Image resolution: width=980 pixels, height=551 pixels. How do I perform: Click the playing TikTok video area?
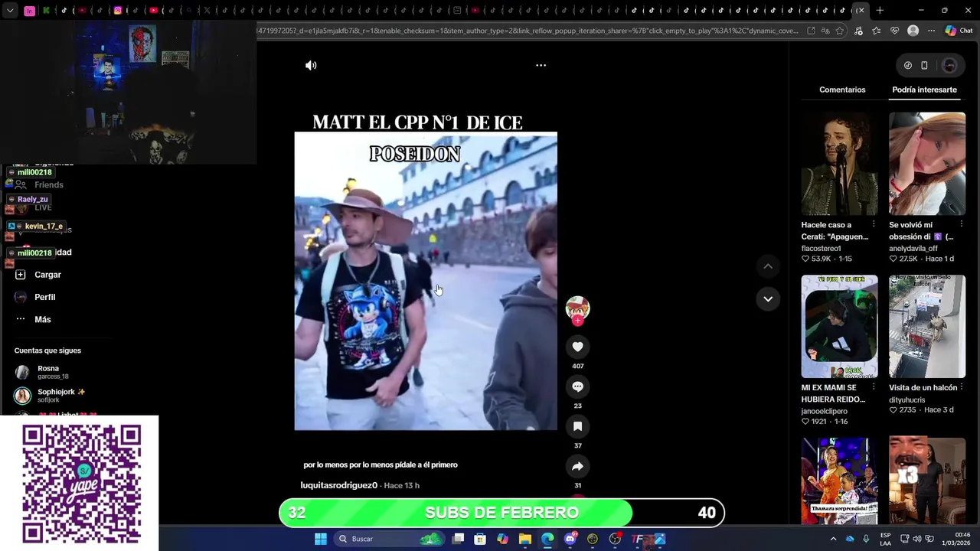(426, 280)
